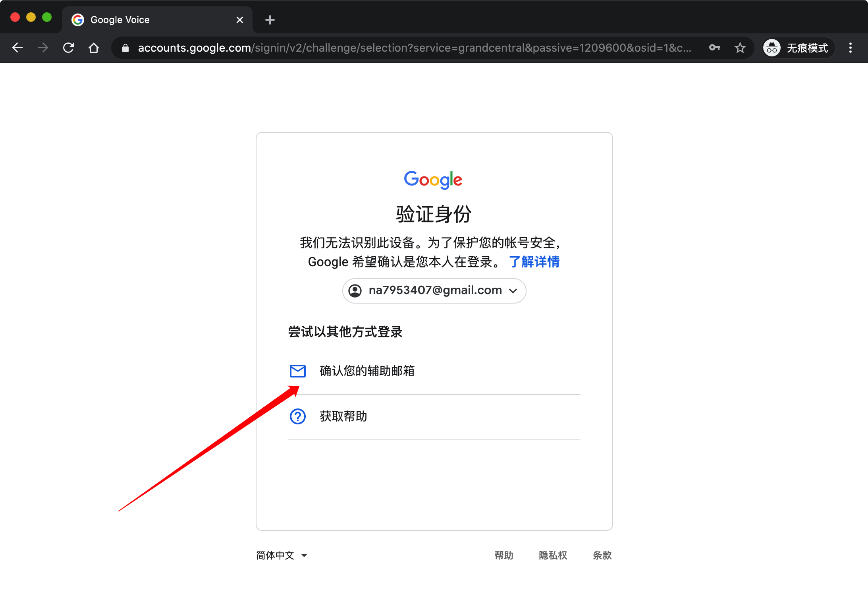The height and width of the screenshot is (600, 868).
Task: Open the 条款 footer link
Action: pyautogui.click(x=602, y=555)
